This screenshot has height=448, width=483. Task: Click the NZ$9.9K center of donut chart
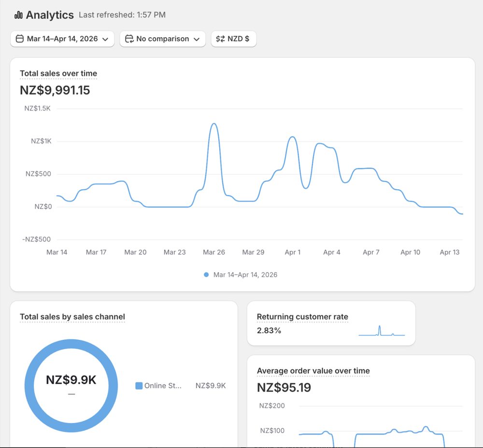(x=71, y=379)
